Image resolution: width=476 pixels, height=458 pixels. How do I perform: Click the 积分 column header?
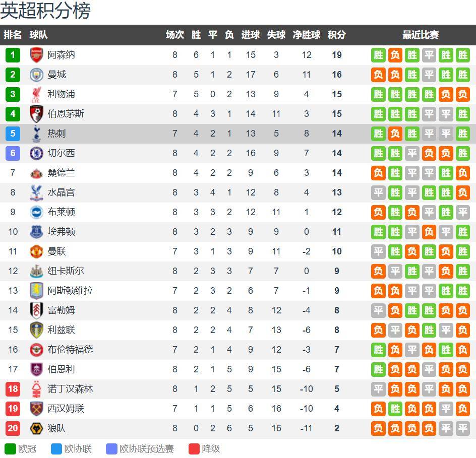tap(337, 35)
